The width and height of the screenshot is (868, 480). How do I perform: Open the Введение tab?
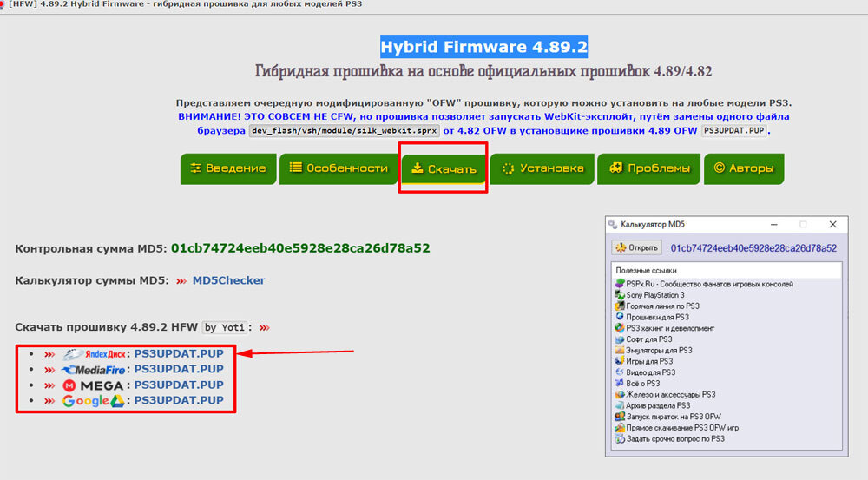(228, 168)
